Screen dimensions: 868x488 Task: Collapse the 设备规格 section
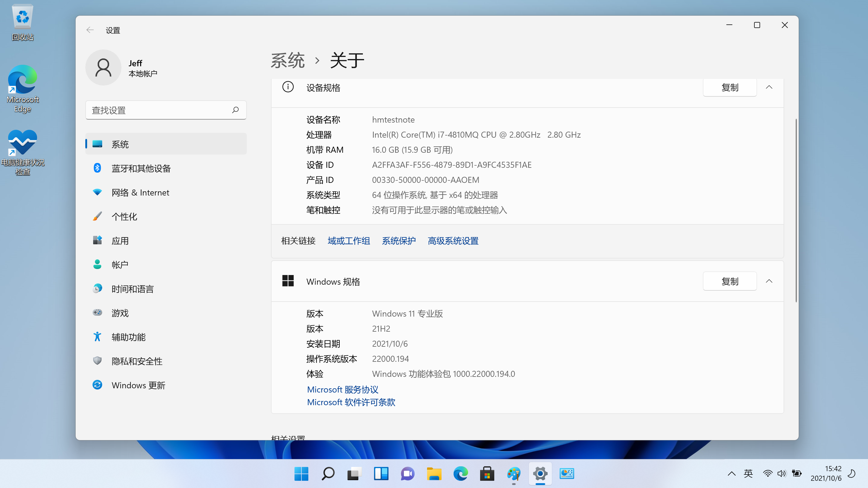[769, 87]
